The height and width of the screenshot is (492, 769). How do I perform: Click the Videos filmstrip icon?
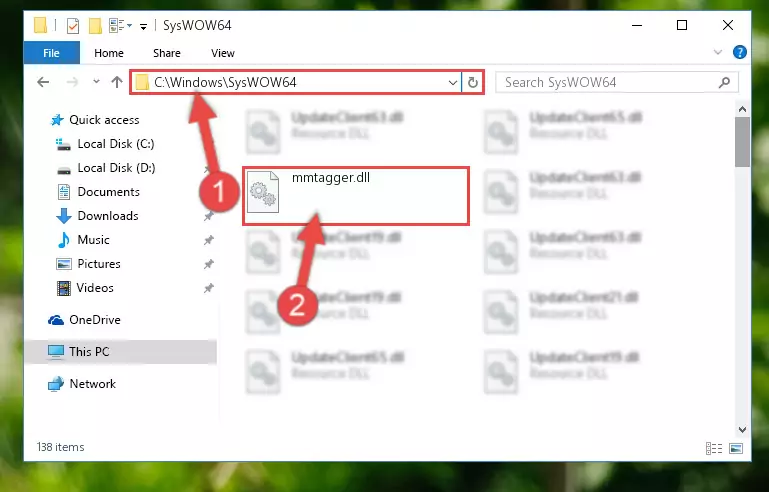coord(64,288)
